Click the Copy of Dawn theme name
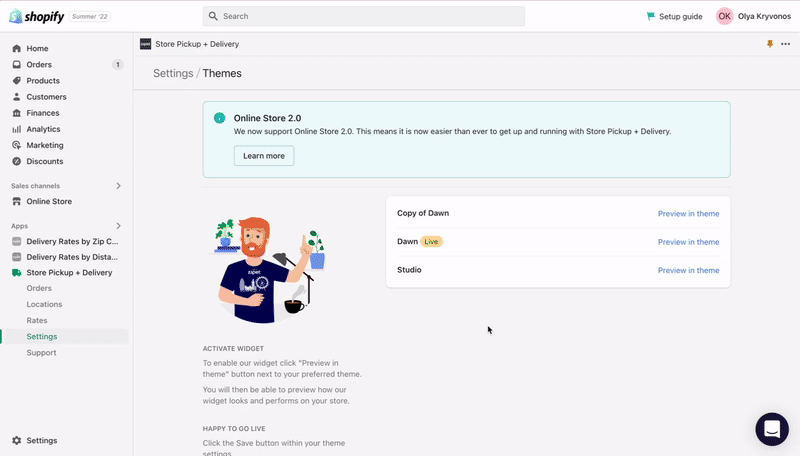The image size is (800, 456). (x=423, y=213)
